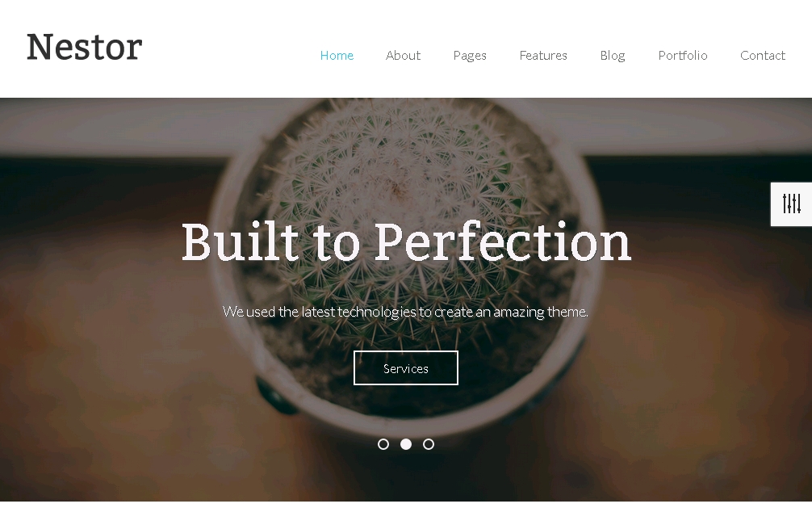Screen dimensions: 812x529
Task: Select the active middle slide dot
Action: click(406, 444)
